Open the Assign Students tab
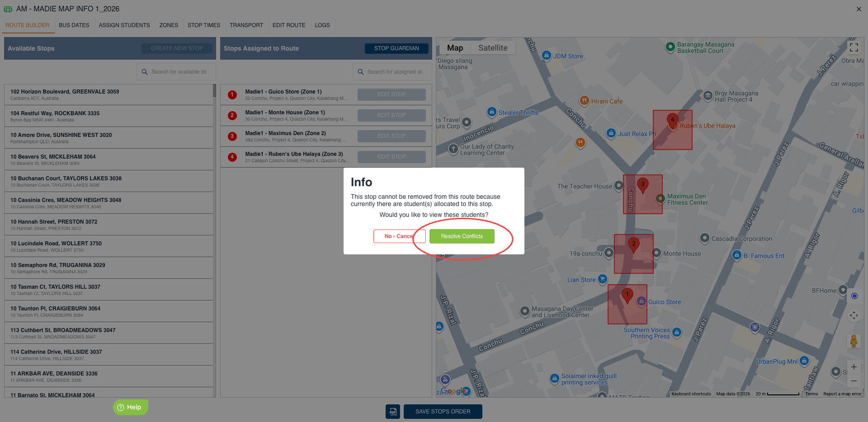This screenshot has width=868, height=422. pyautogui.click(x=124, y=25)
